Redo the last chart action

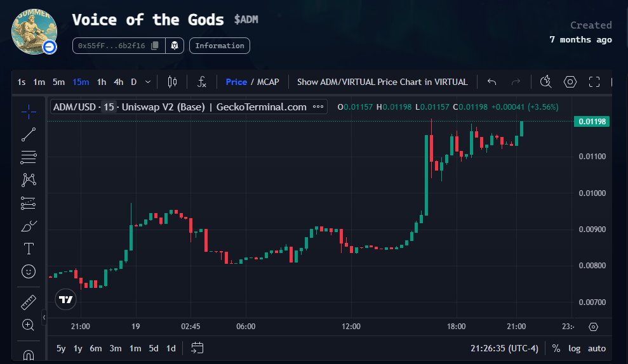[x=516, y=82]
